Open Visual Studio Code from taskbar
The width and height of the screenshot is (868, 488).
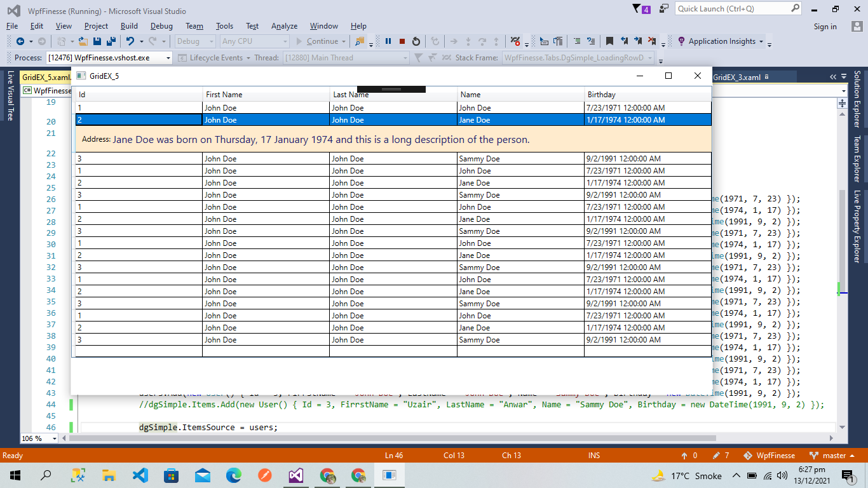[x=140, y=475]
